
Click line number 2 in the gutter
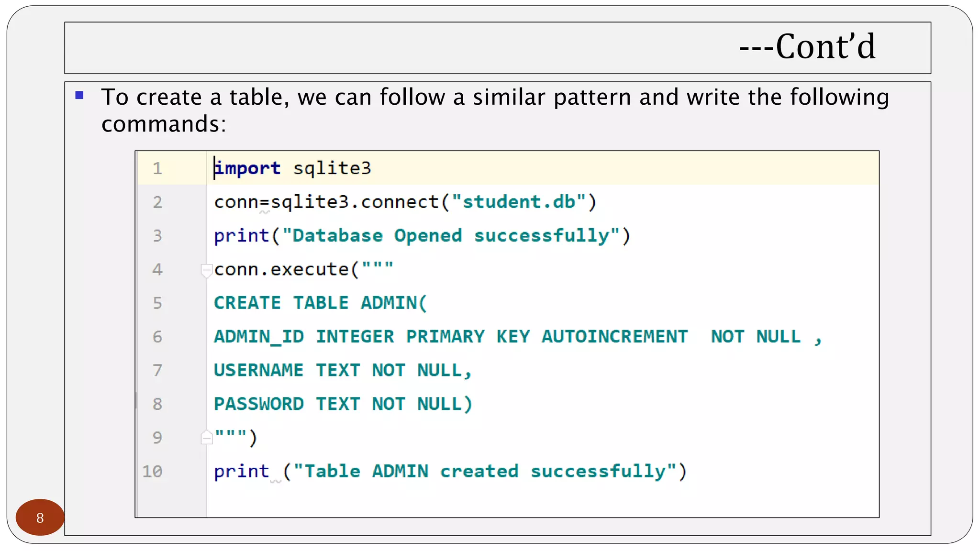pos(157,202)
